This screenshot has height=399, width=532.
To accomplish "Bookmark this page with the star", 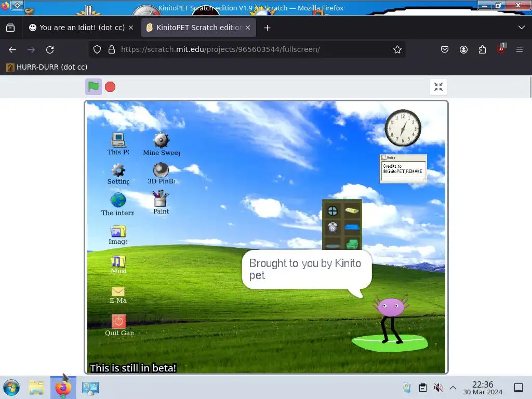I will click(x=397, y=49).
